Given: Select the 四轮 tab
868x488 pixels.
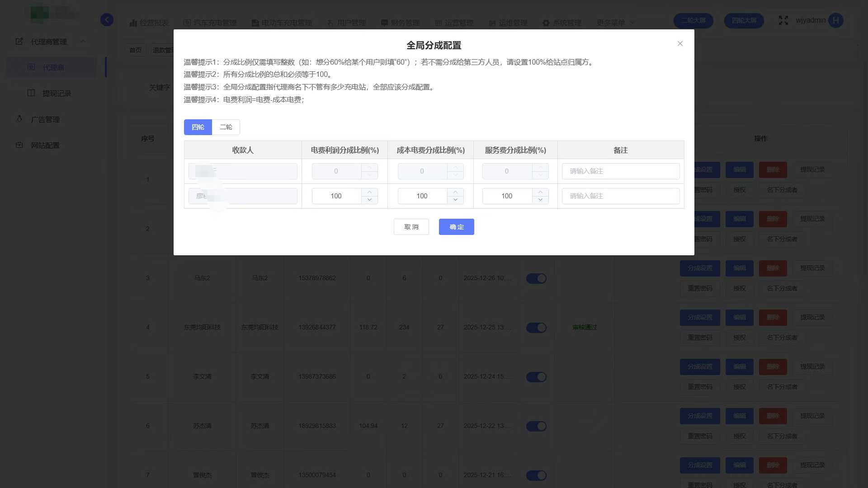Looking at the screenshot, I should click(x=198, y=127).
